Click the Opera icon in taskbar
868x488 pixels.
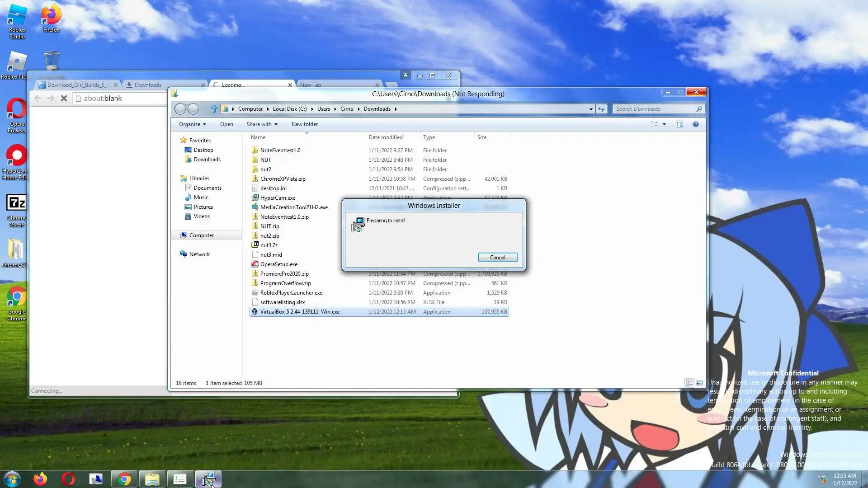point(68,479)
